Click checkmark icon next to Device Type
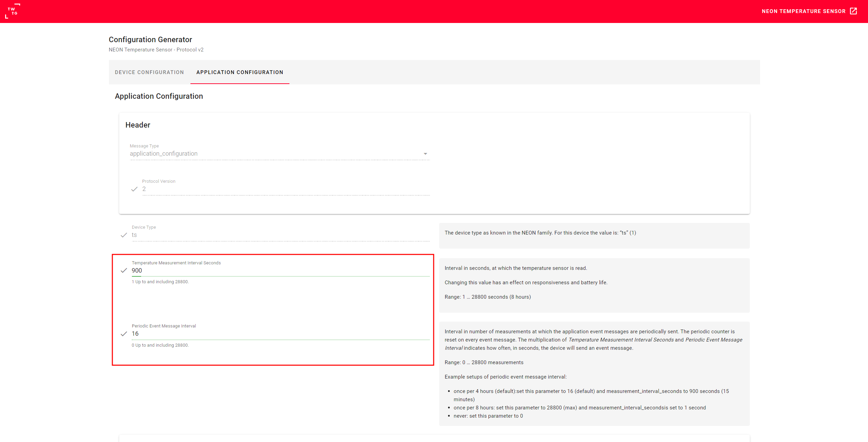Screen dimensions: 868x442 (124, 235)
